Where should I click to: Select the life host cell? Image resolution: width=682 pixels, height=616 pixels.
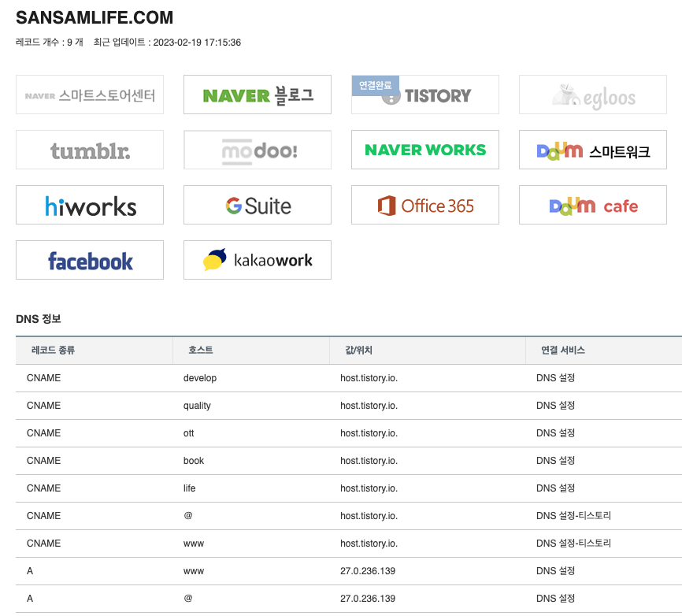[189, 488]
